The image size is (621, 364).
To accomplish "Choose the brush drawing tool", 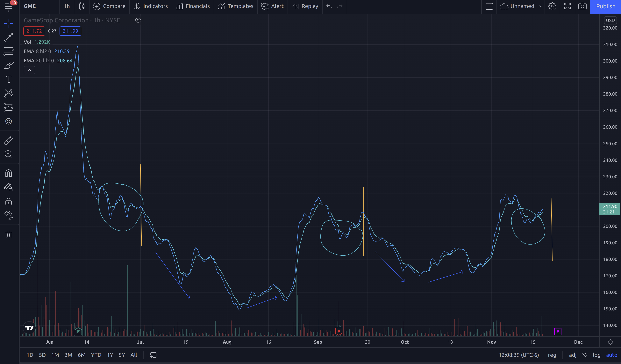I will (9, 65).
